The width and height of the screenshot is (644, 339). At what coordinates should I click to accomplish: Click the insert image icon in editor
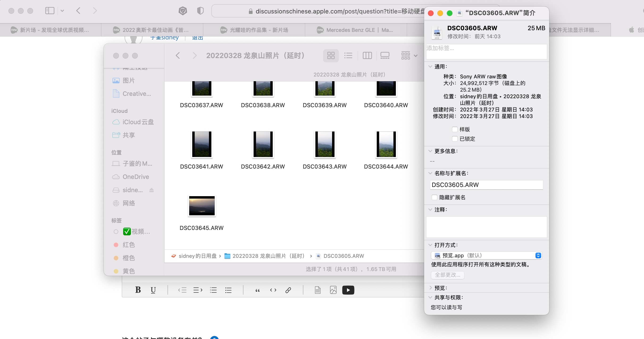pyautogui.click(x=333, y=290)
